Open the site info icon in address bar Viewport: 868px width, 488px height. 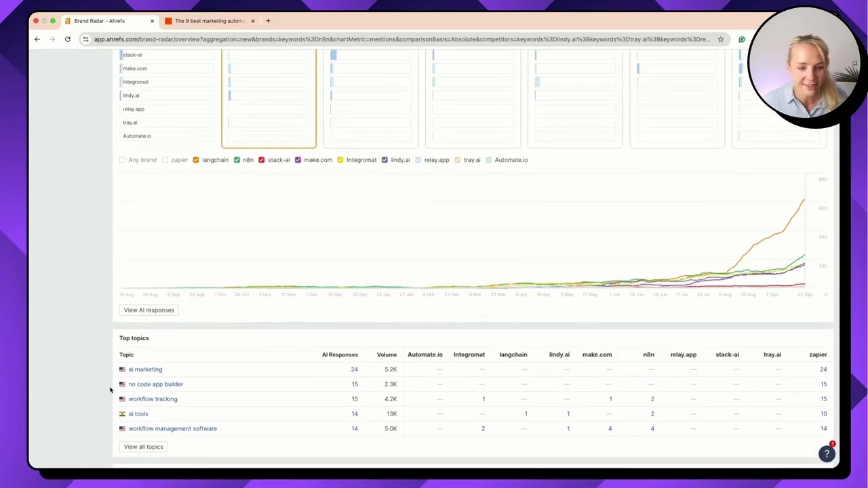coord(85,39)
